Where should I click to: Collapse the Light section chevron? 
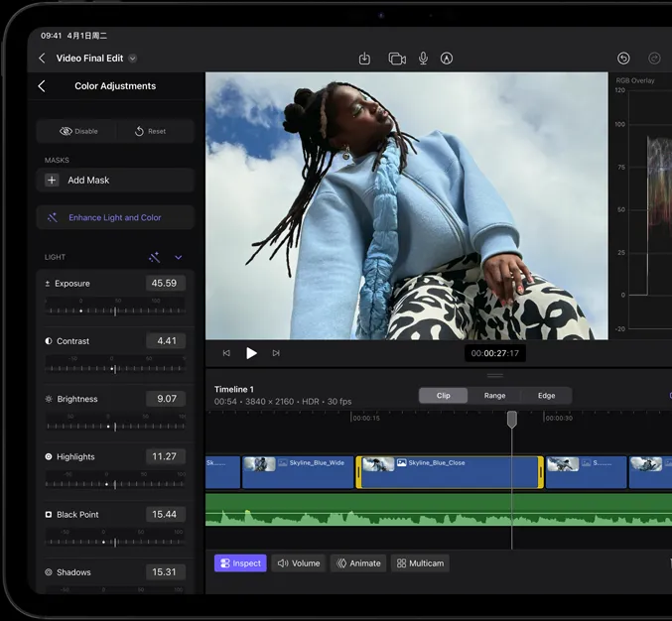click(179, 257)
